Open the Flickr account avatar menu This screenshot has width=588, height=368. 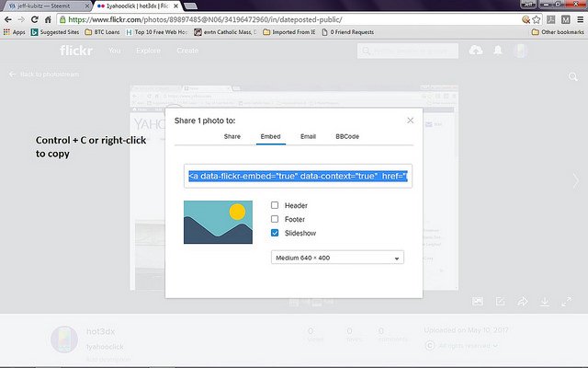pyautogui.click(x=521, y=51)
